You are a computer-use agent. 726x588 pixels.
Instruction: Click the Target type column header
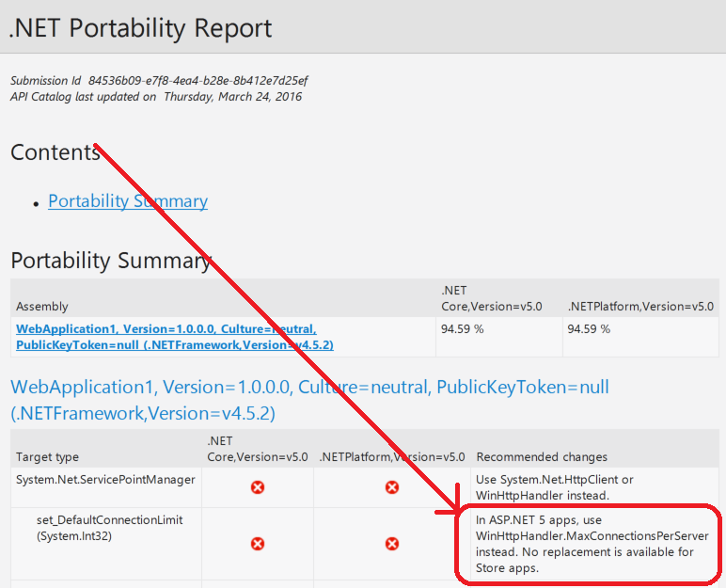point(47,457)
